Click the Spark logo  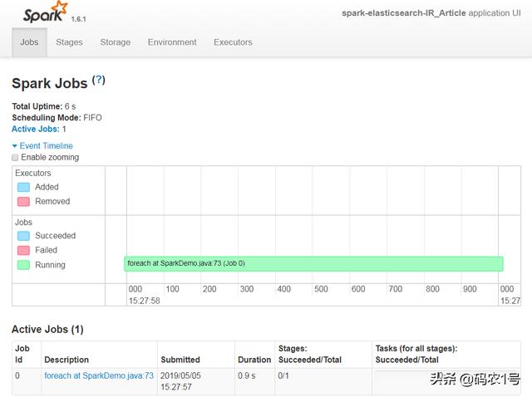click(x=46, y=12)
